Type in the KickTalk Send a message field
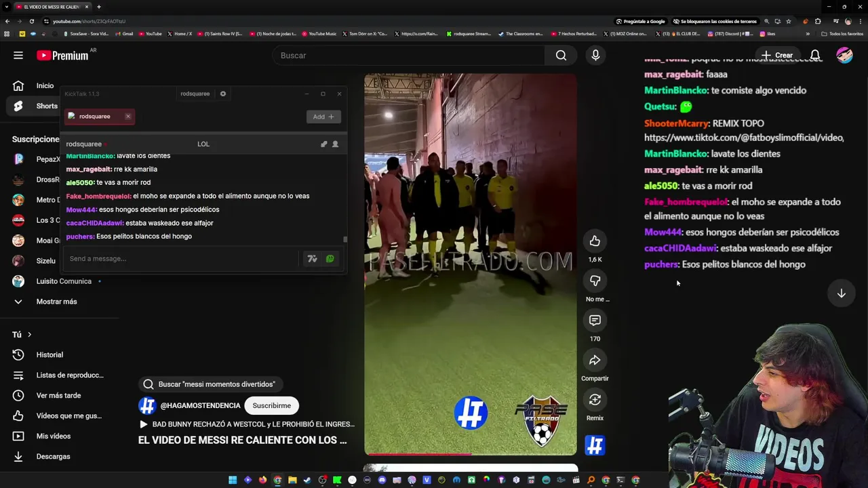The height and width of the screenshot is (488, 868). click(x=182, y=258)
